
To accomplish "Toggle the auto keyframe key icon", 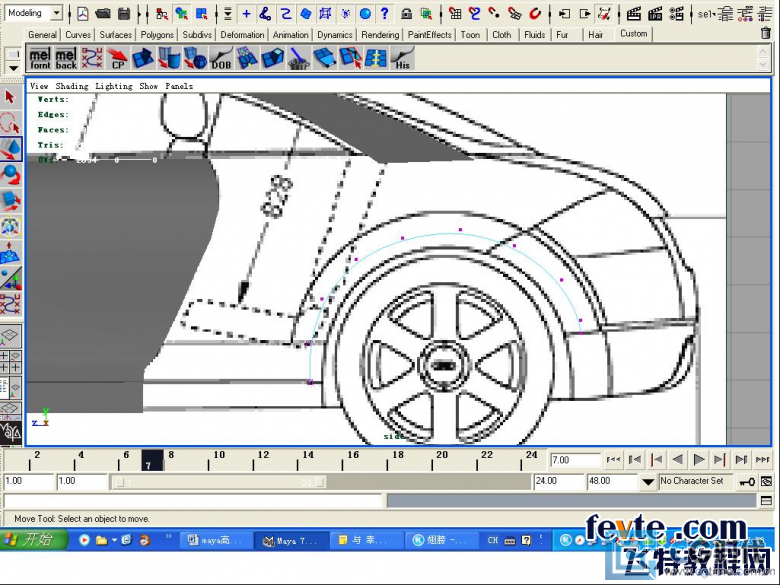I will coord(747,482).
